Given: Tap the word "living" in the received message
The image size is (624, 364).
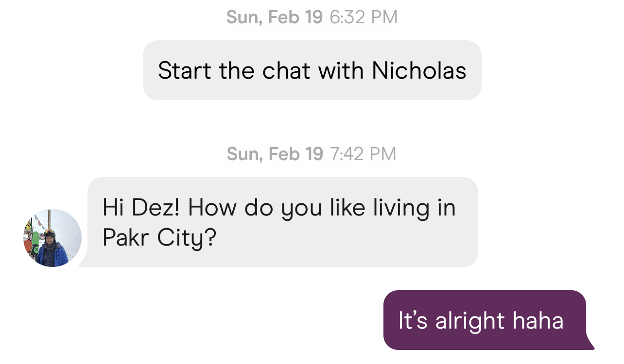Looking at the screenshot, I should (401, 209).
